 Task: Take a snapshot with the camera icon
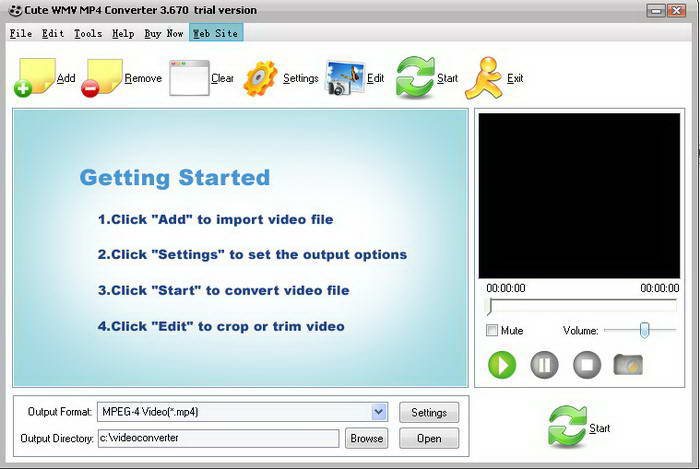click(628, 365)
